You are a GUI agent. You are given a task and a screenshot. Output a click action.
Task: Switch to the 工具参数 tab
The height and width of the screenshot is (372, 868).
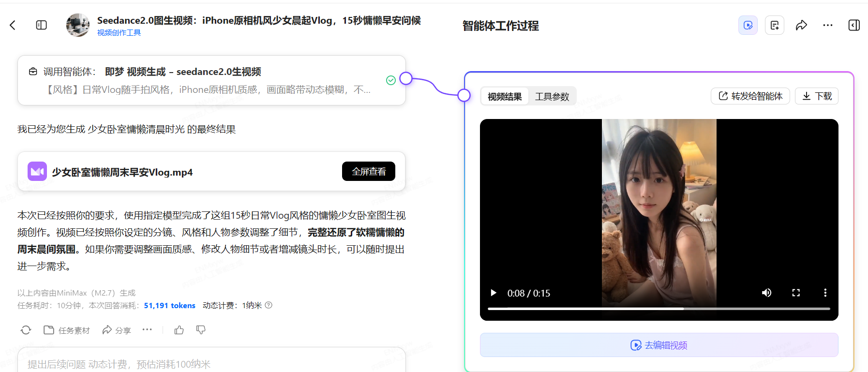click(552, 97)
